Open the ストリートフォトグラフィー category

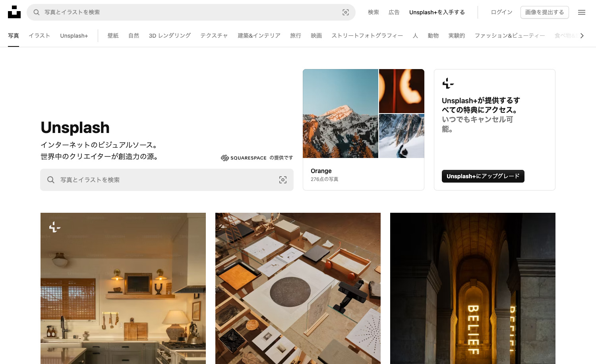click(x=367, y=36)
